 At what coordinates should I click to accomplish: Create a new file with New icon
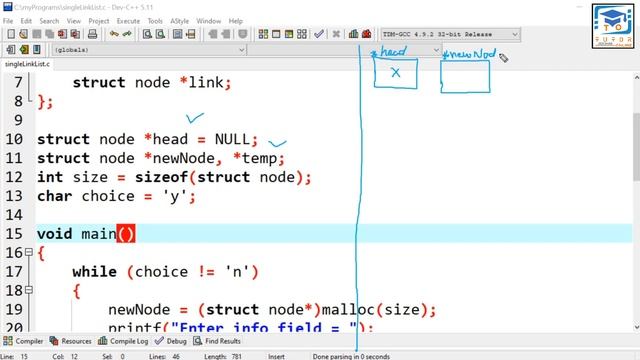[11, 34]
